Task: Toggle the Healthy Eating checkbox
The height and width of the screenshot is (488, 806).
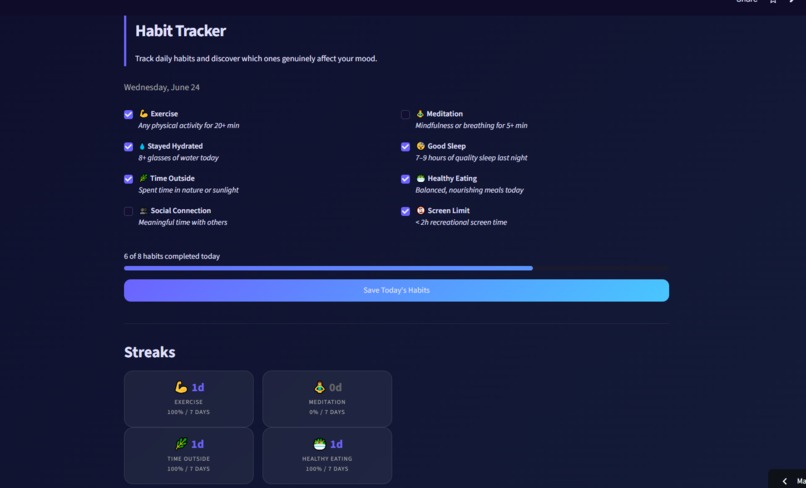Action: 406,179
